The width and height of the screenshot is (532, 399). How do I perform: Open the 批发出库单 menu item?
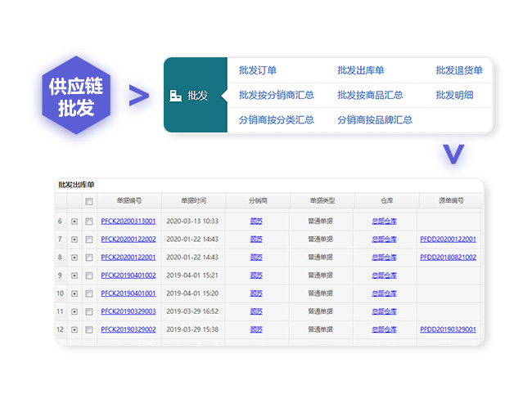361,71
